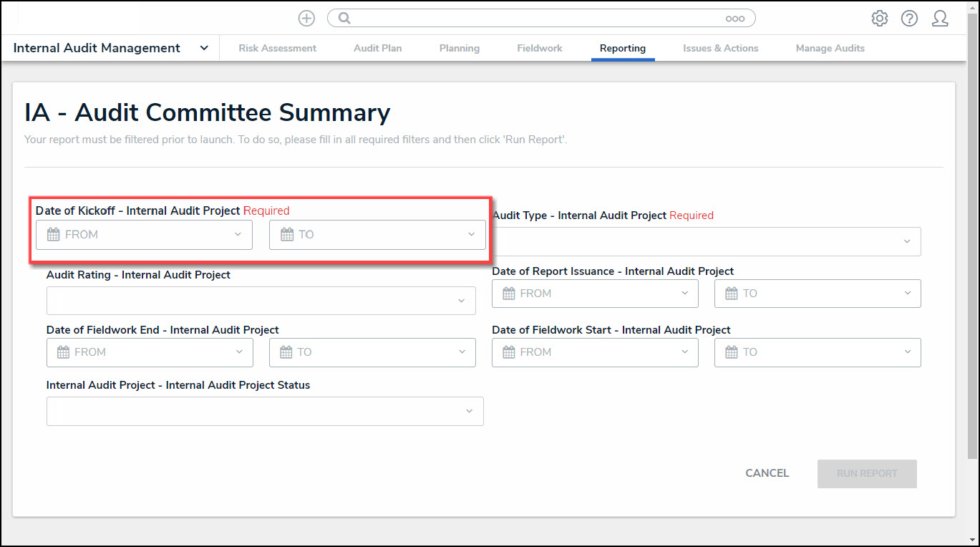980x547 pixels.
Task: Click calendar icon in Fieldwork Start FROM field
Action: click(509, 352)
